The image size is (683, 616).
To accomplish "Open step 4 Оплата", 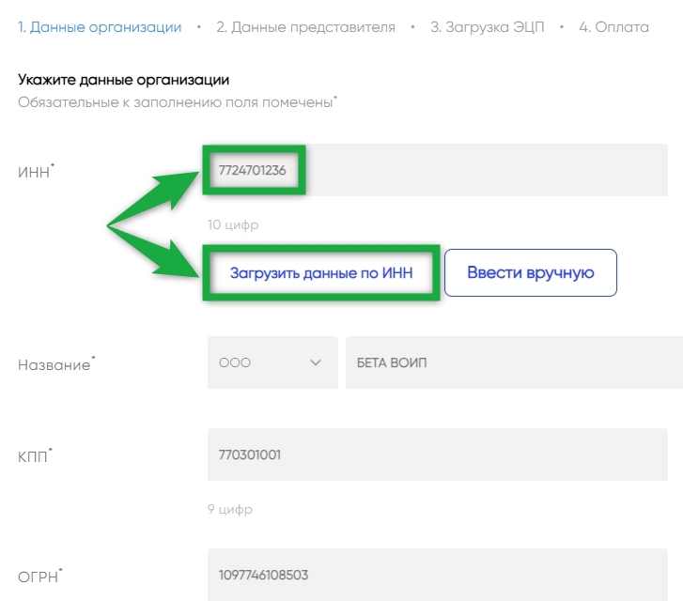I will pyautogui.click(x=613, y=27).
